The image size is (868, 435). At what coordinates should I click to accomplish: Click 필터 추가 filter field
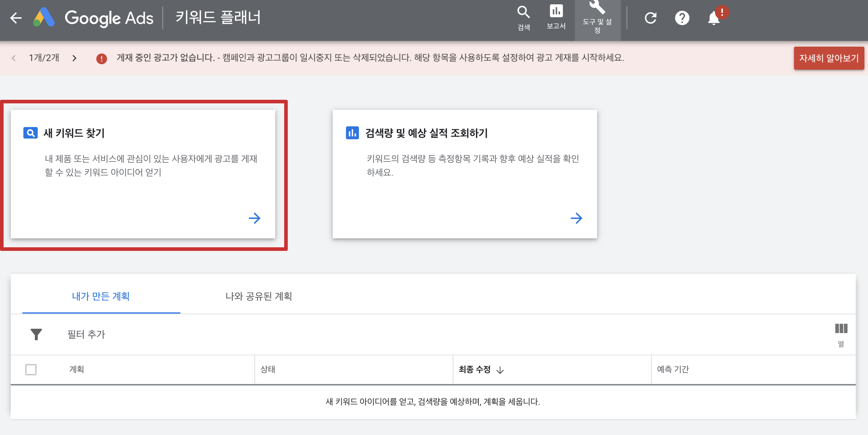pos(86,334)
